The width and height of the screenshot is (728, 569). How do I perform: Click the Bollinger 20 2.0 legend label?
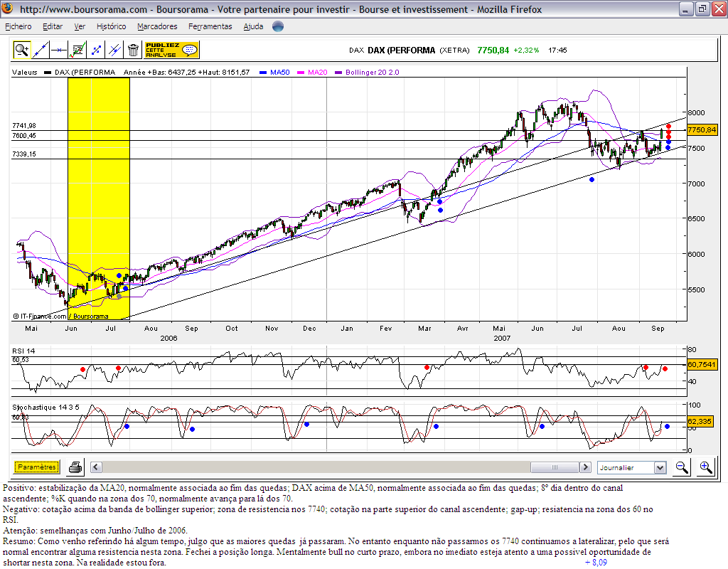point(373,72)
